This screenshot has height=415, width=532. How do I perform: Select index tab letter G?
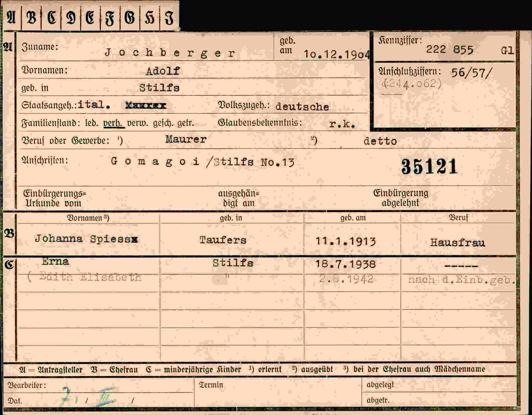coord(129,18)
